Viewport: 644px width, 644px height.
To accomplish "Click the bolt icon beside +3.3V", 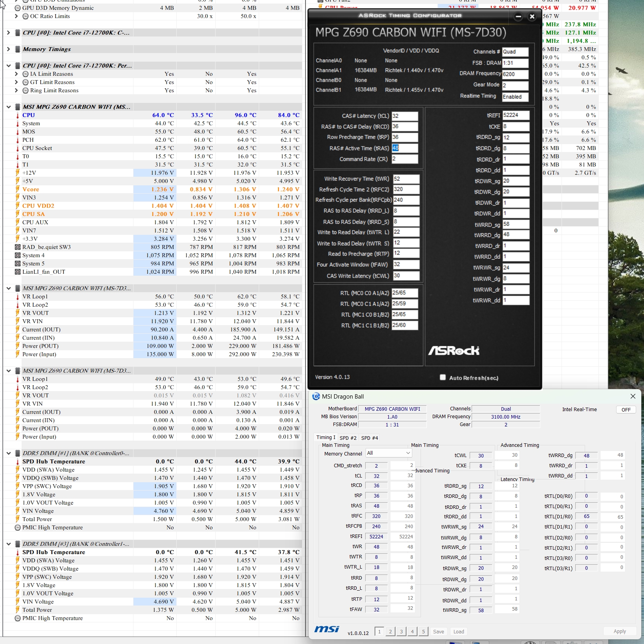I will 17,239.
